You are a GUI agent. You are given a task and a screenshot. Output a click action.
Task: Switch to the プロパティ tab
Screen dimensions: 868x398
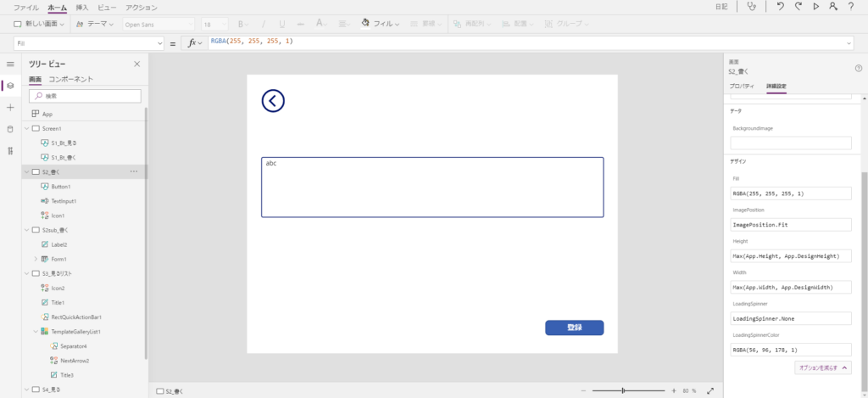[742, 87]
